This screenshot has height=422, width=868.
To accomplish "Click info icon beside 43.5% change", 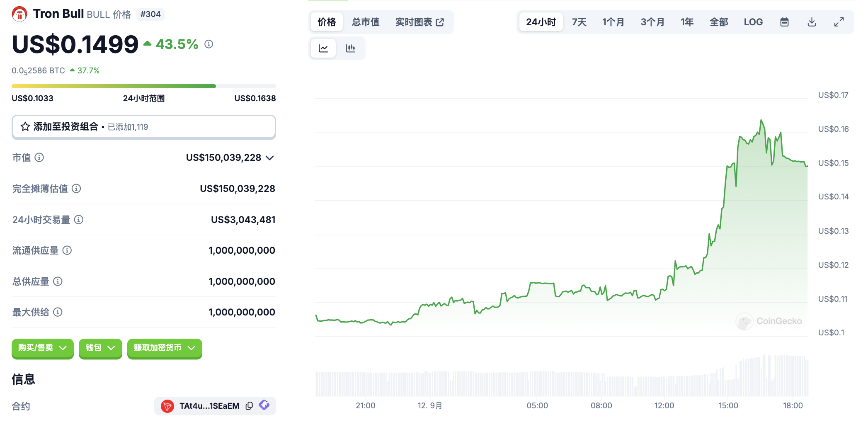I will 209,44.
